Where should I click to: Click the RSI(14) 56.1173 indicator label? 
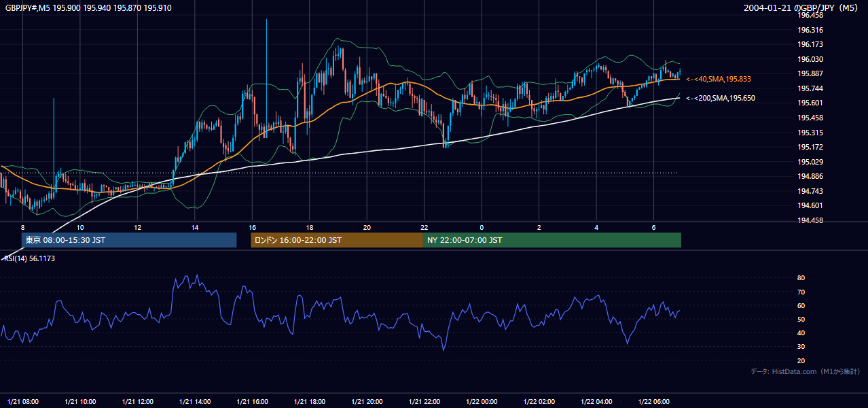(x=29, y=258)
